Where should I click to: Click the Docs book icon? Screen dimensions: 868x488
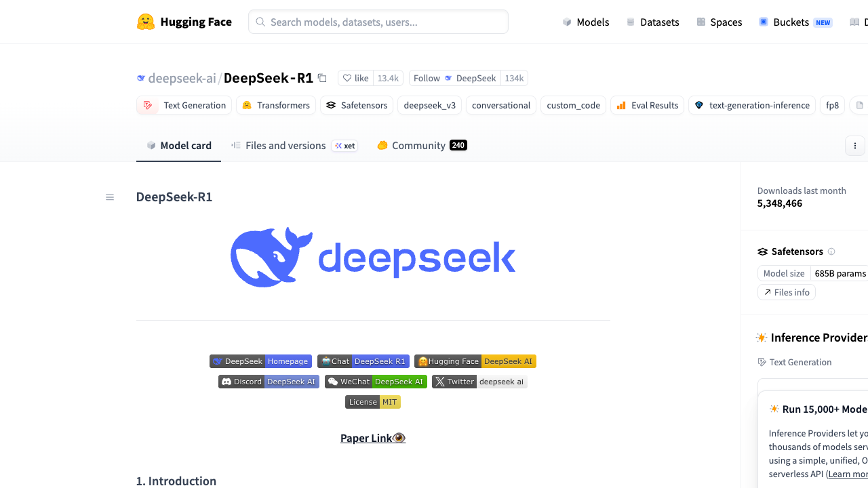point(854,22)
